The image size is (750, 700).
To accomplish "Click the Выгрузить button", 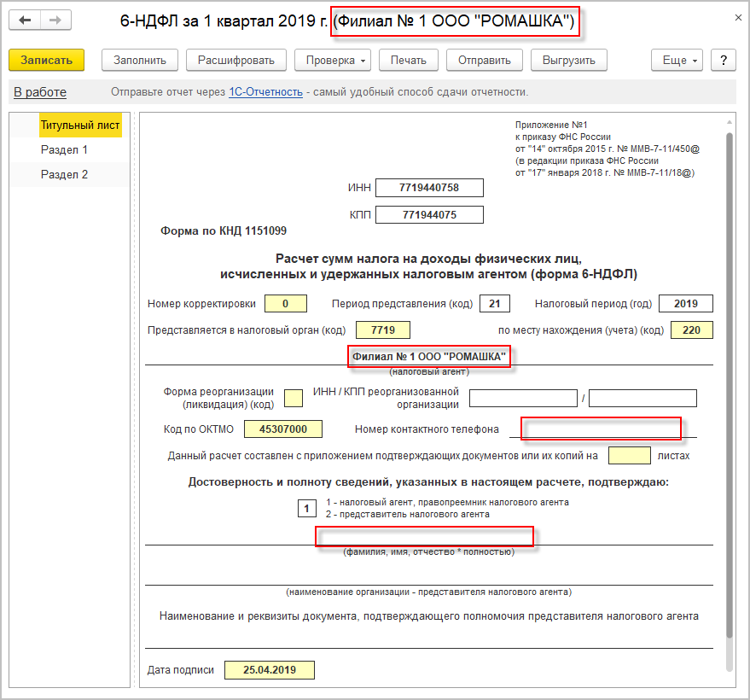I will point(569,61).
